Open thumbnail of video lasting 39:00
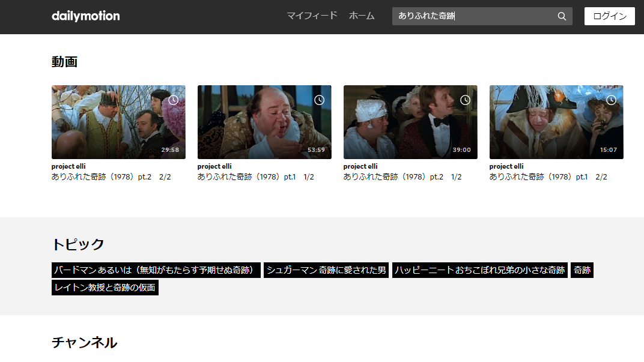Image resolution: width=644 pixels, height=362 pixels. 410,122
